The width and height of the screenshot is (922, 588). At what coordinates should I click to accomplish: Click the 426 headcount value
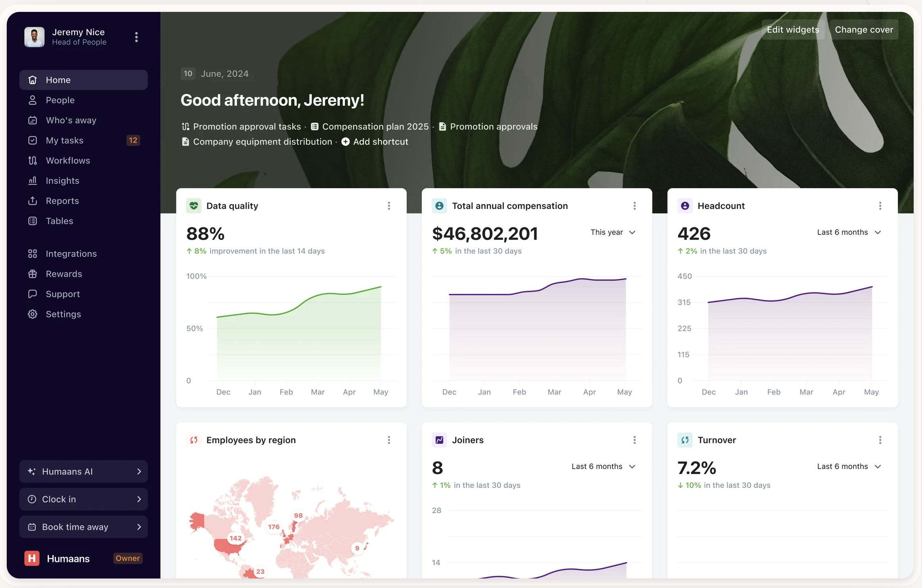point(694,233)
